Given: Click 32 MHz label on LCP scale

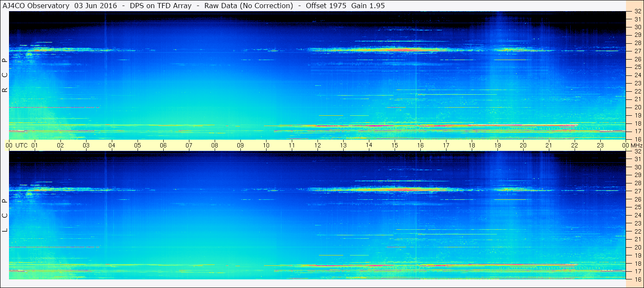Looking at the screenshot, I should tap(637, 151).
